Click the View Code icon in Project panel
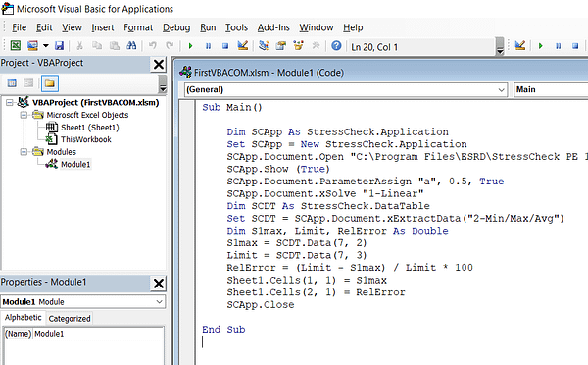 [x=12, y=83]
